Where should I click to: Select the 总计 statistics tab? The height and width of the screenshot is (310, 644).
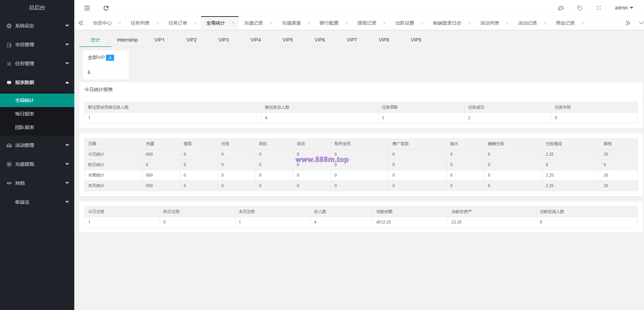(x=95, y=40)
